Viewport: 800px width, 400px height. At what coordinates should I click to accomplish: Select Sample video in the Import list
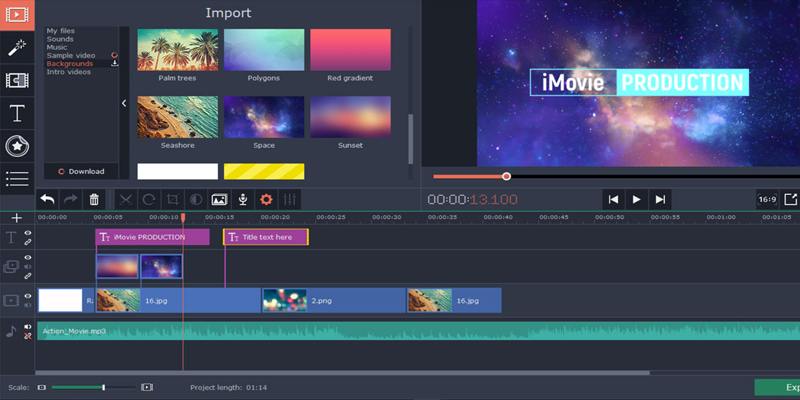[x=71, y=55]
